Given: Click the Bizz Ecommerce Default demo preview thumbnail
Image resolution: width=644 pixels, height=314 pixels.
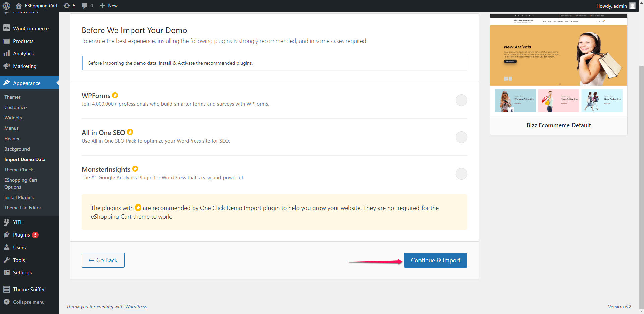Looking at the screenshot, I should click(x=558, y=65).
